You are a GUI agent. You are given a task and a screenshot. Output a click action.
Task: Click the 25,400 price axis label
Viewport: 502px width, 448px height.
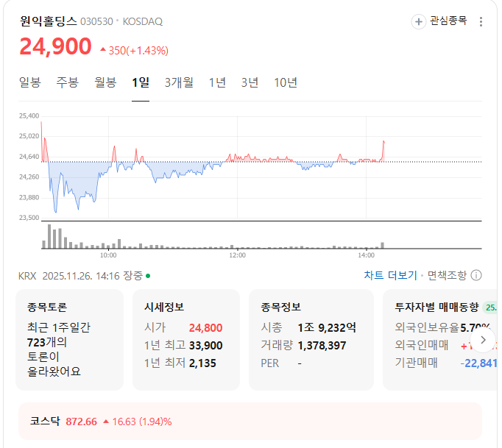29,115
